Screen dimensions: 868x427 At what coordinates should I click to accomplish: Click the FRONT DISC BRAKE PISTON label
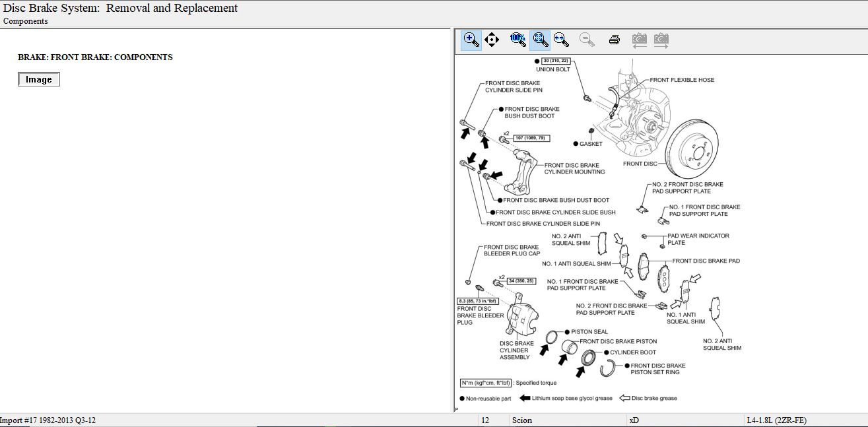tap(618, 342)
